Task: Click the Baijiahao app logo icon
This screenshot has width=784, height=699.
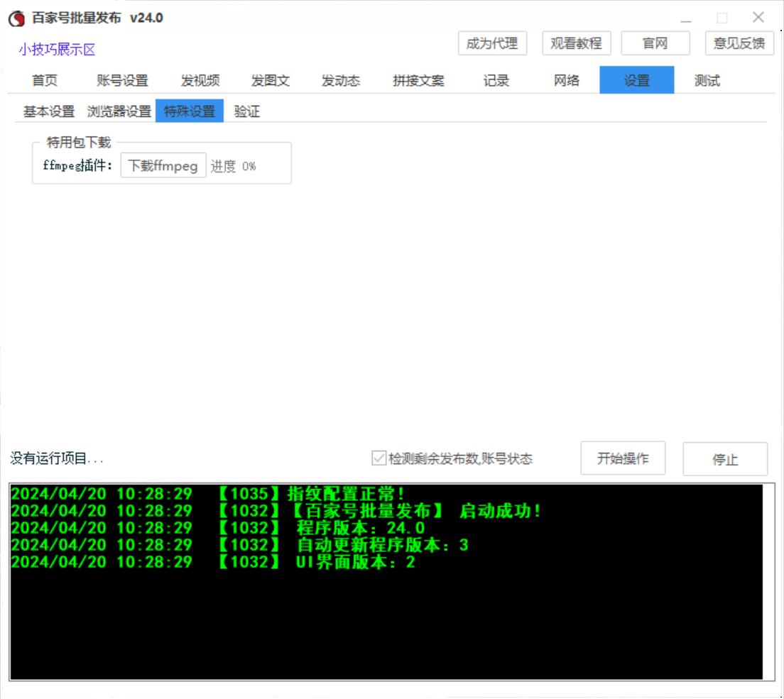Action: click(16, 18)
